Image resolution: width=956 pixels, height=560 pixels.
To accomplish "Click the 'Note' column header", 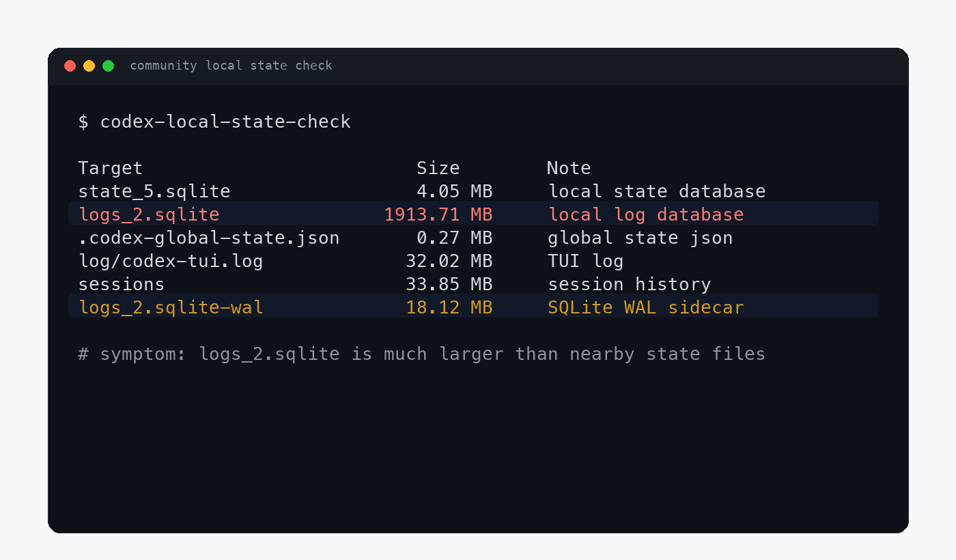I will click(x=569, y=168).
